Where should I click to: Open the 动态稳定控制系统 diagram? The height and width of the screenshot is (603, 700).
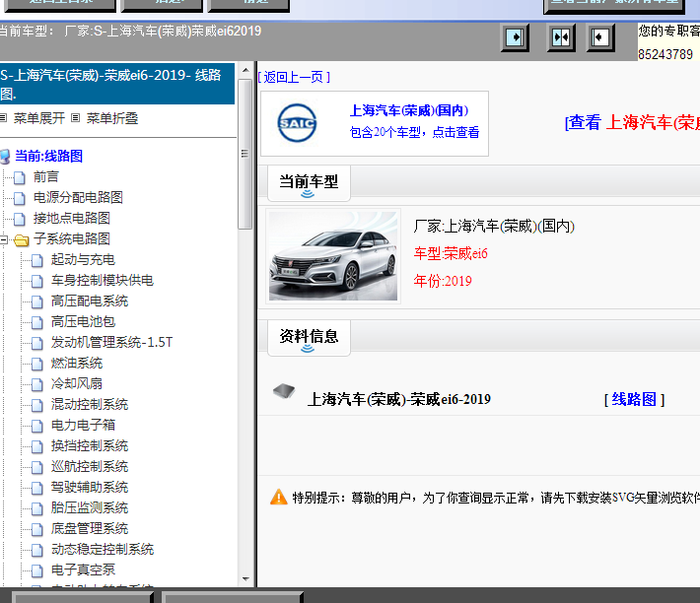[x=103, y=549]
